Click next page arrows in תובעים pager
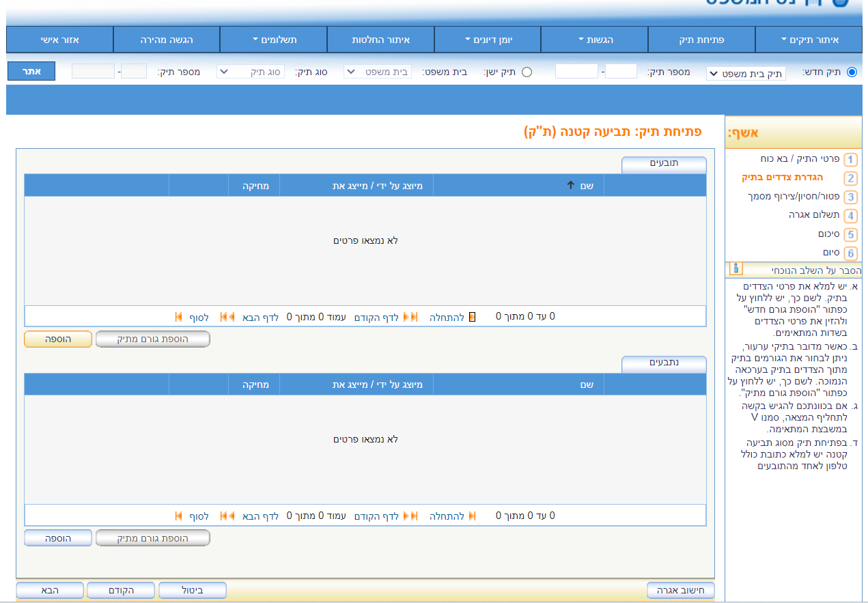This screenshot has height=603, width=868. 227,317
